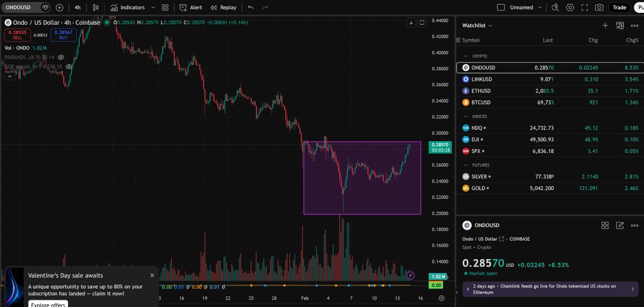Enter fullscreen mode
This screenshot has height=307, width=644.
pos(584,8)
